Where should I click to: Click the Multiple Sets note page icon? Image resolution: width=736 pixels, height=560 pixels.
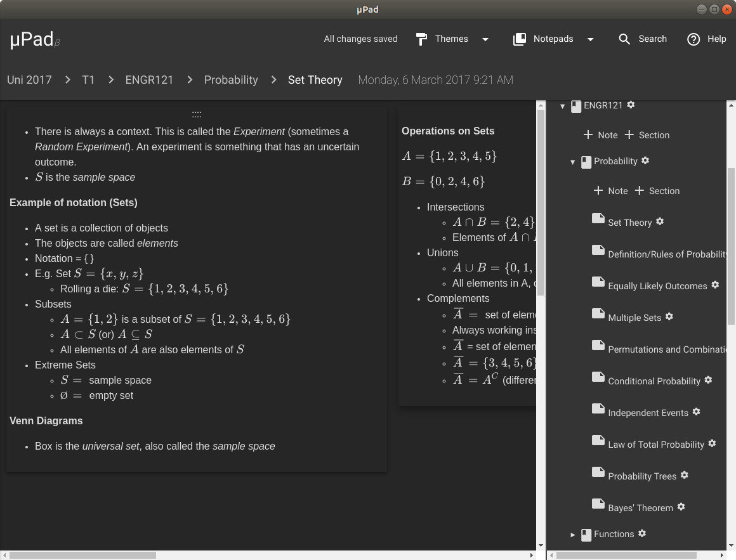[x=598, y=313]
